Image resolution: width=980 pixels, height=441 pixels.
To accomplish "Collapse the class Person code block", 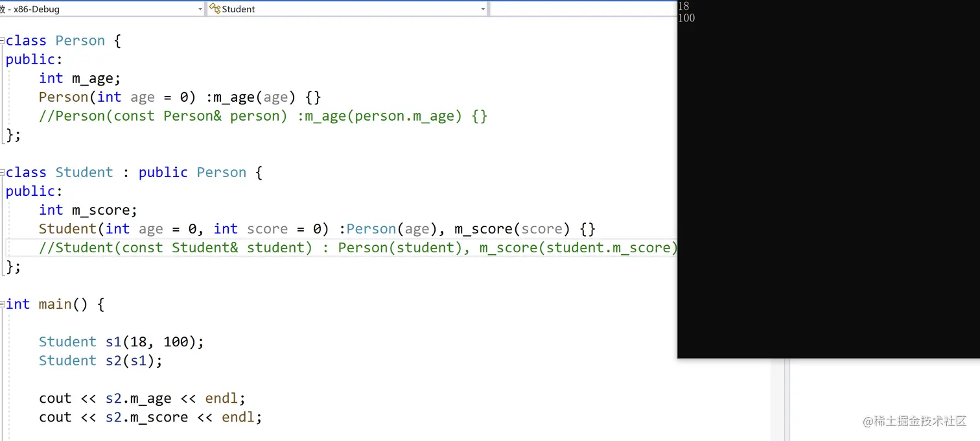I will [x=3, y=41].
